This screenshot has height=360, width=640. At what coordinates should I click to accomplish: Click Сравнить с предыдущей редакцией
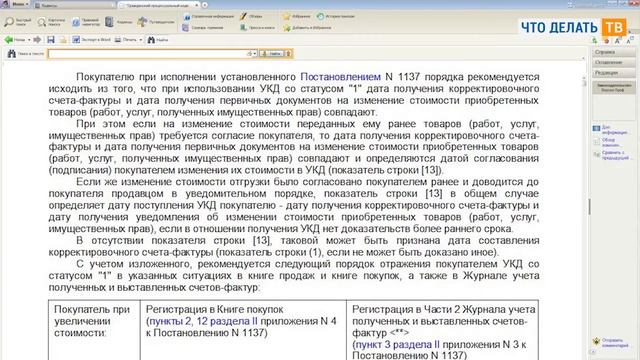click(612, 155)
